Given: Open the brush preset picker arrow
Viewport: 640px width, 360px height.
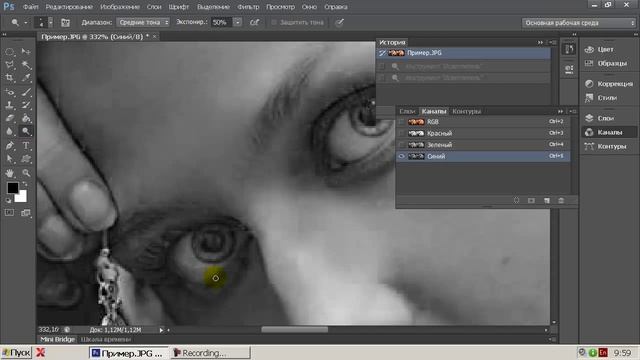Looking at the screenshot, I should pyautogui.click(x=51, y=22).
